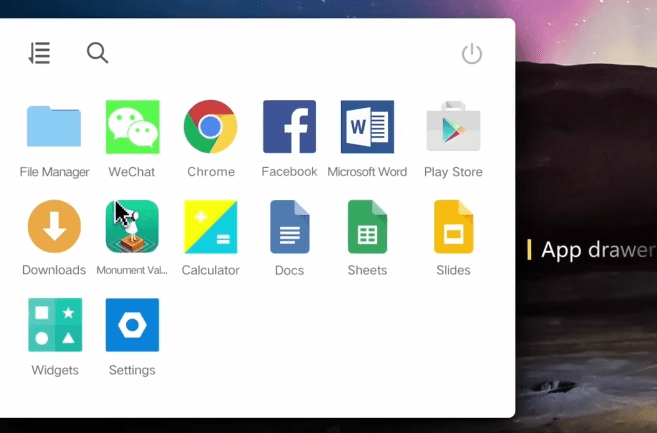Screen dimensions: 657x433
Task: Click the search magnifier icon
Action: (x=98, y=53)
